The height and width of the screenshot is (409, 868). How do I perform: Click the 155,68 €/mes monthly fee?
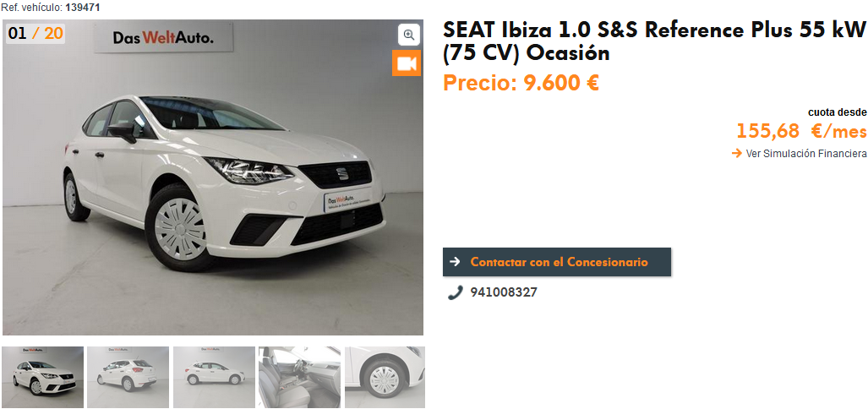[x=801, y=132]
